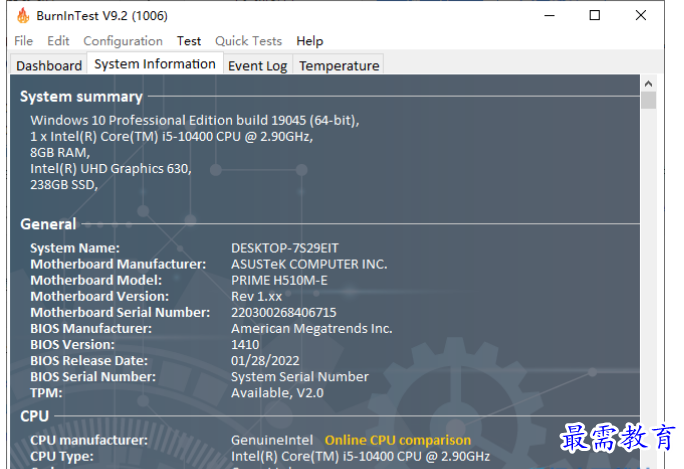Open the Help menu
This screenshot has width=684, height=469.
(x=310, y=41)
